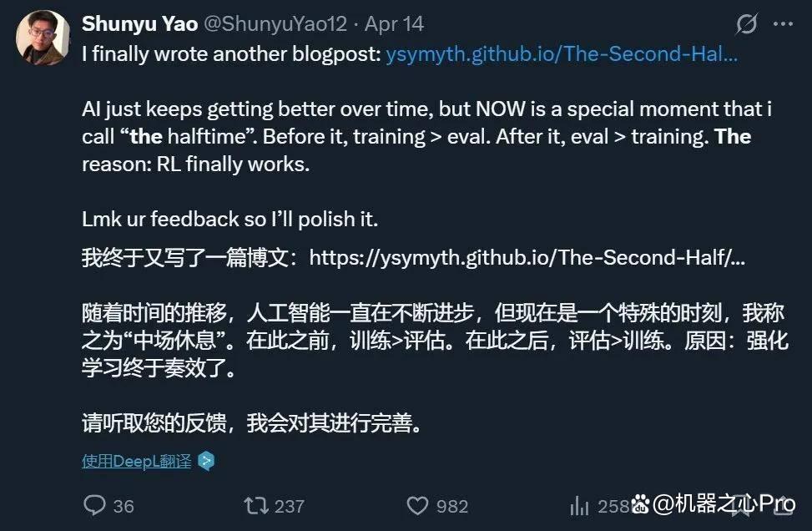Open the Grok explain-post icon
812x531 pixels.
pyautogui.click(x=746, y=24)
